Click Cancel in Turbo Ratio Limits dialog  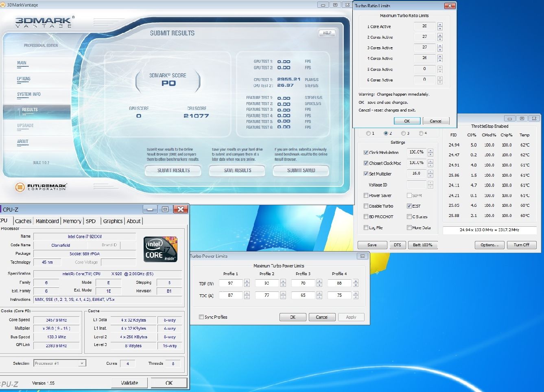click(435, 121)
